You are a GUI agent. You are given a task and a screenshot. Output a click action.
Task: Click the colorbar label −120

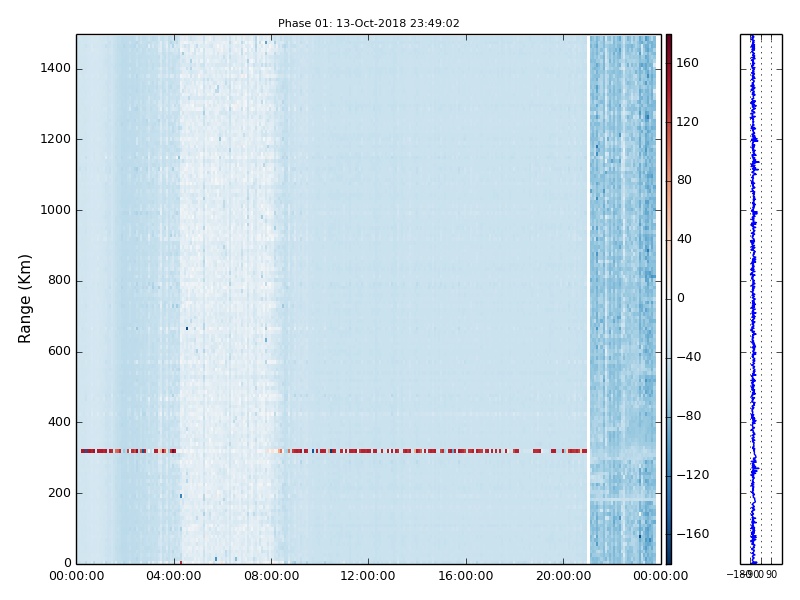click(x=693, y=474)
